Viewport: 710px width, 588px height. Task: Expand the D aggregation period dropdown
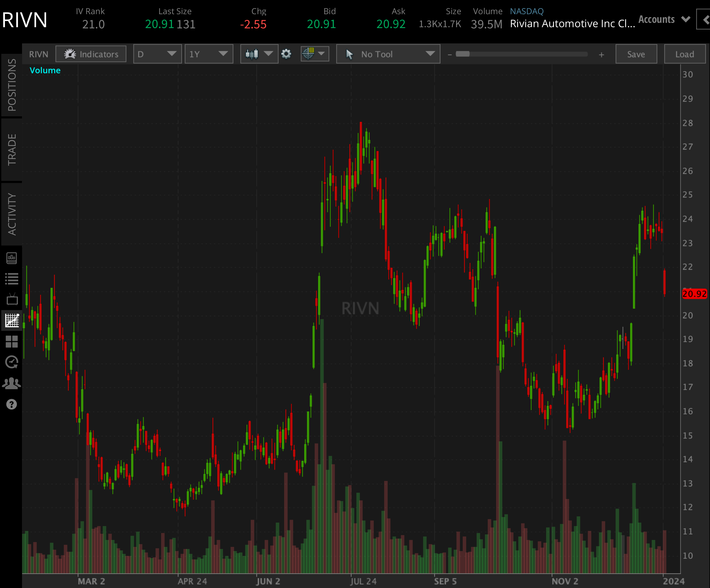[157, 54]
